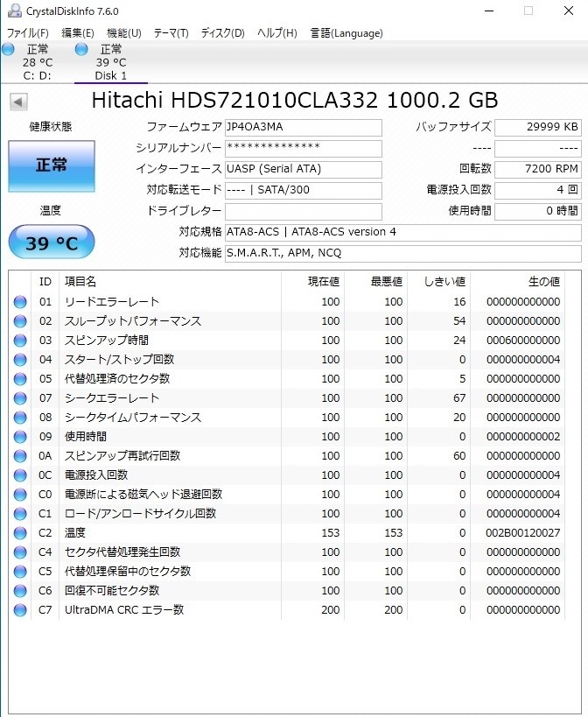Click status dot for 07 シークエラーレート row
Viewport: 588px width, 717px height.
pyautogui.click(x=20, y=397)
